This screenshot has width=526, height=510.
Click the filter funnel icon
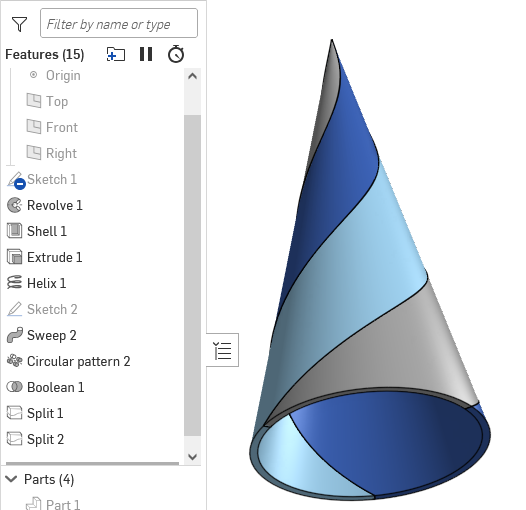point(19,24)
